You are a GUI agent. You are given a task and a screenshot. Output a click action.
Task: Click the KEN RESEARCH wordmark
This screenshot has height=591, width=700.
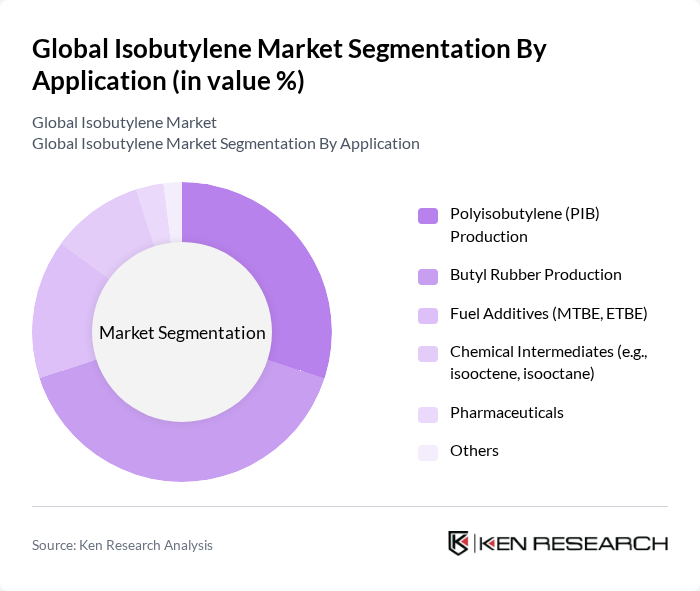click(x=574, y=544)
